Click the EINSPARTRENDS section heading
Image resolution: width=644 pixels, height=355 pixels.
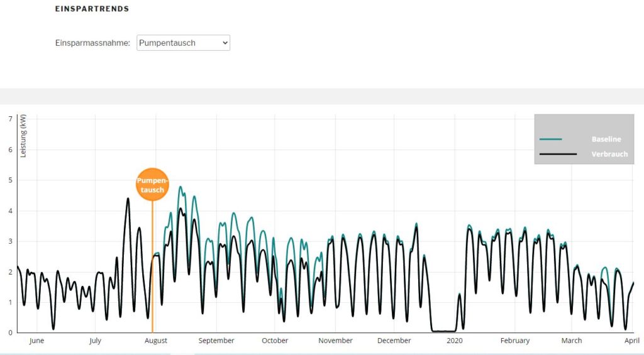(x=92, y=9)
